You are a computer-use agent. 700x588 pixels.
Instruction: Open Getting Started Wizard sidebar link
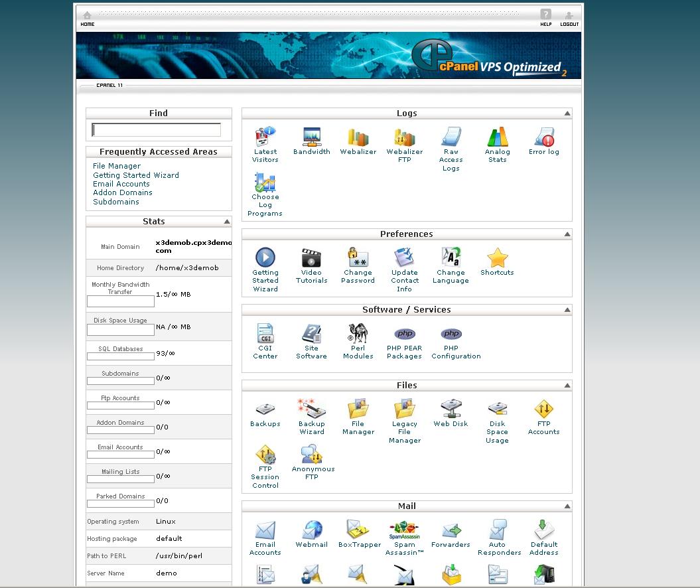coord(136,175)
